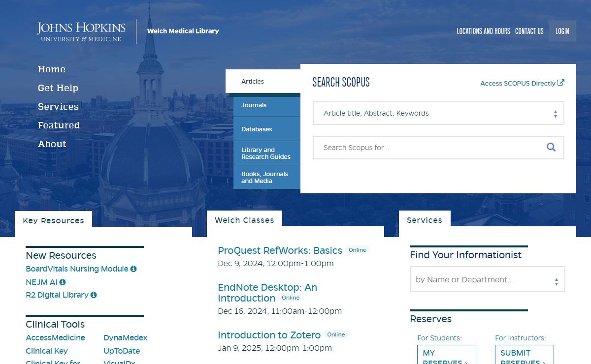Open the Services navigation menu item

click(58, 107)
